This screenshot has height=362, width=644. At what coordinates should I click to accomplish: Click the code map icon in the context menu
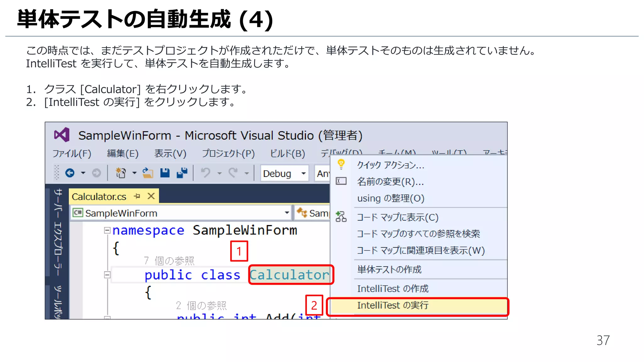(341, 217)
